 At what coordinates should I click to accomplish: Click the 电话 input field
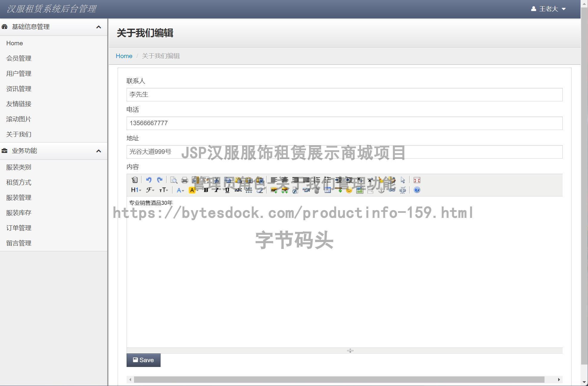click(344, 123)
